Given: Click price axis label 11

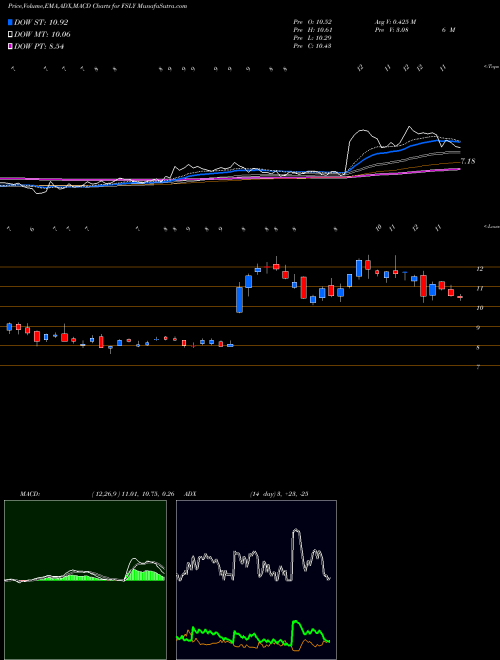Looking at the screenshot, I should (x=479, y=289).
